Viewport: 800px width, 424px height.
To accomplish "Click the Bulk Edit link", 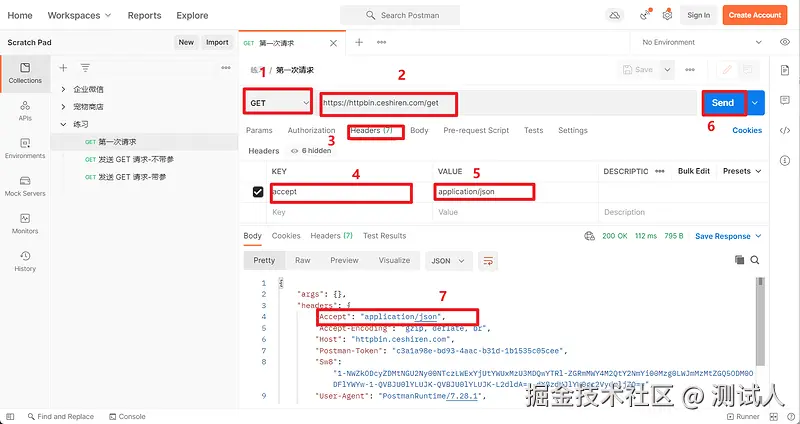I will click(694, 171).
